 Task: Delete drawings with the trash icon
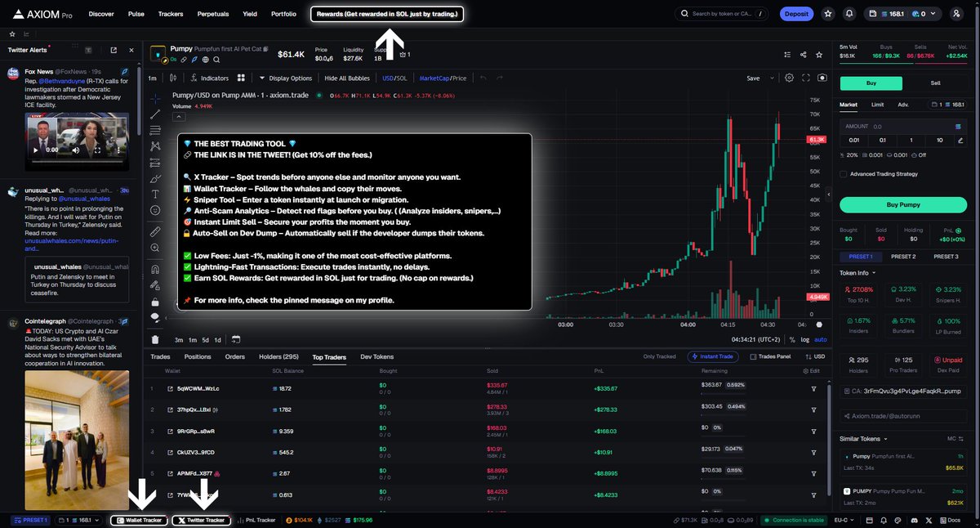[155, 339]
